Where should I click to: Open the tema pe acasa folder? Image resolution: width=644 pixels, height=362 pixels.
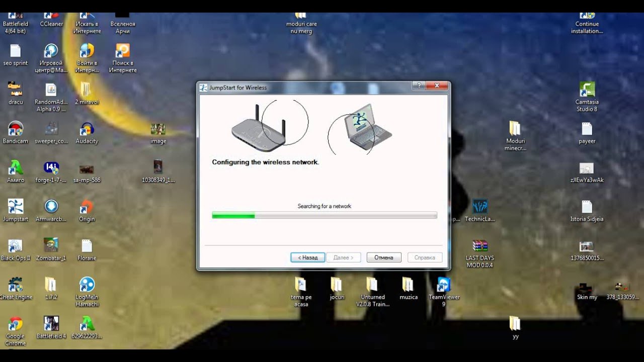point(301,292)
